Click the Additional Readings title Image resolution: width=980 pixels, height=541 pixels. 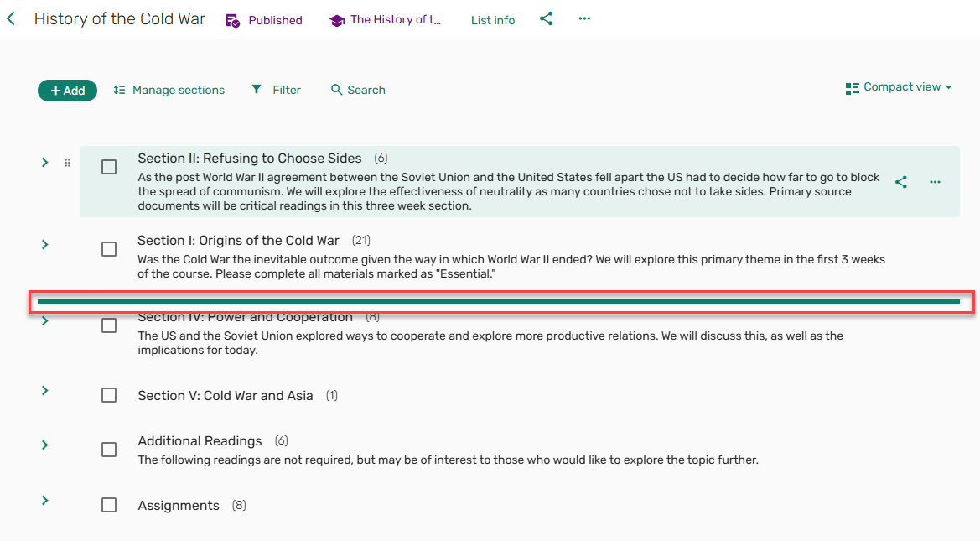[x=200, y=441]
